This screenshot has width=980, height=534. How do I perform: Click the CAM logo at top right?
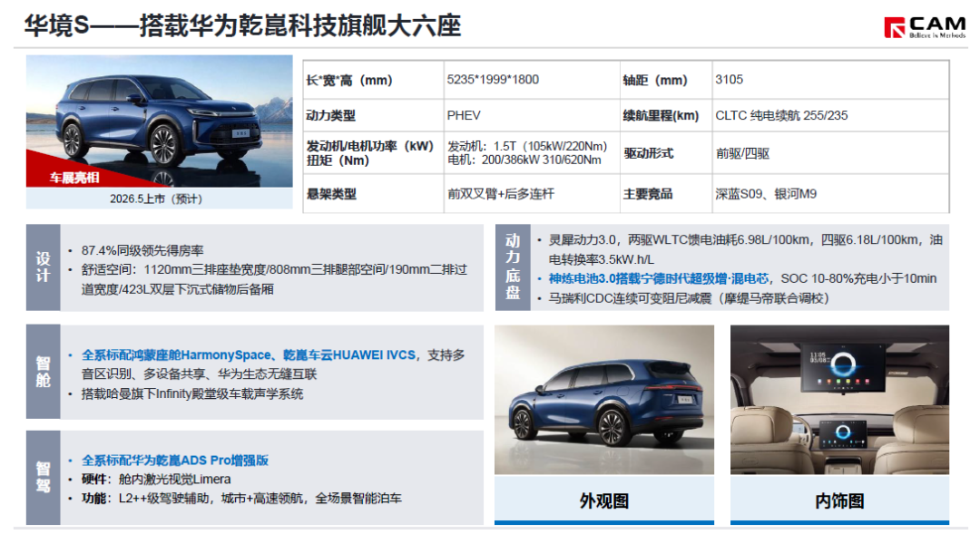click(925, 27)
